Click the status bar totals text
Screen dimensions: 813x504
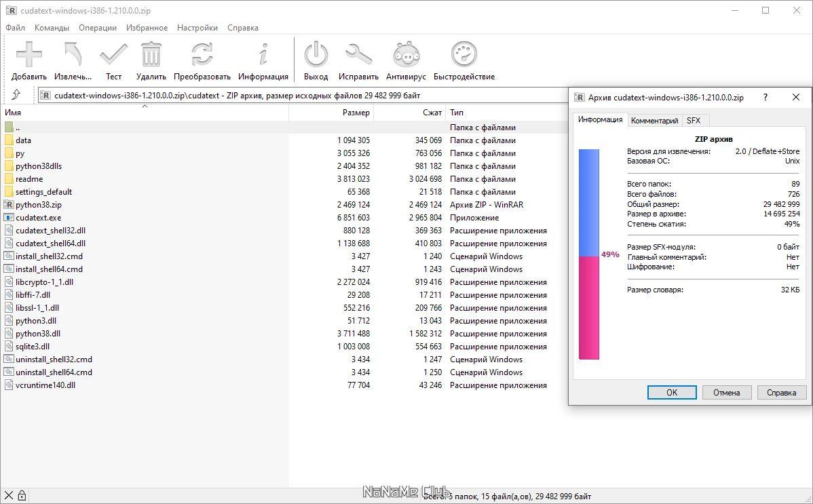pos(507,497)
